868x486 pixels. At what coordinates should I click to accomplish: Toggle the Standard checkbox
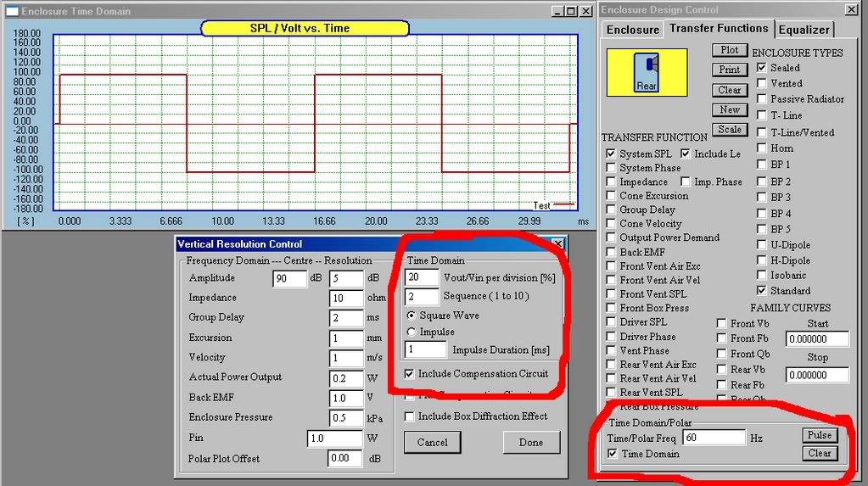tap(762, 291)
